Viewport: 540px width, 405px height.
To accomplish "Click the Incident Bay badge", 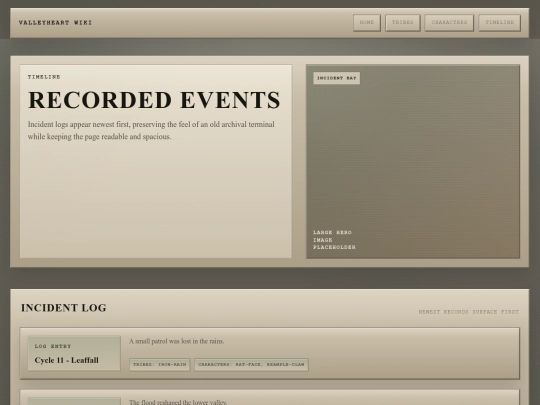I will click(336, 78).
